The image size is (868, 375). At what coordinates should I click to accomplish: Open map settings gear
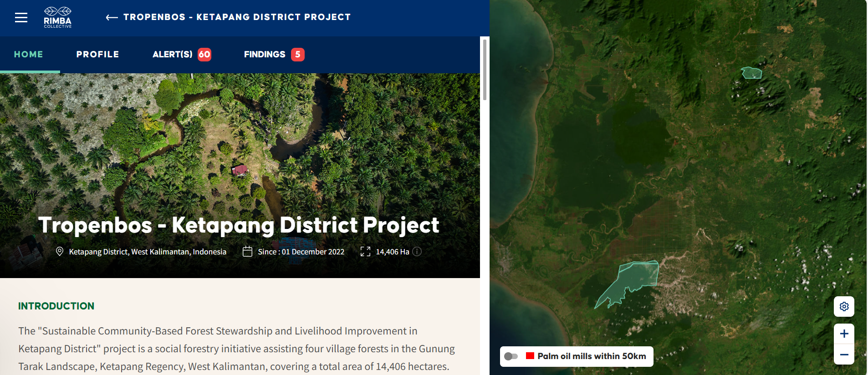pos(844,306)
